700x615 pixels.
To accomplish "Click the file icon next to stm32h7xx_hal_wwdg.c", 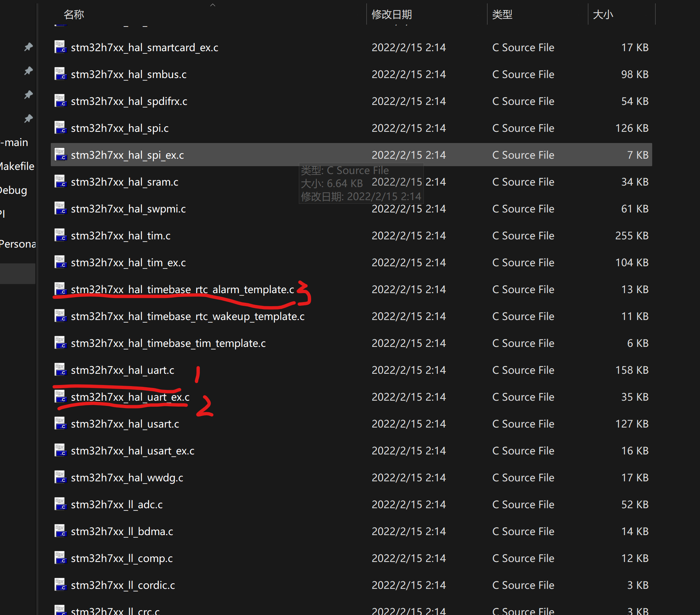I will click(61, 477).
